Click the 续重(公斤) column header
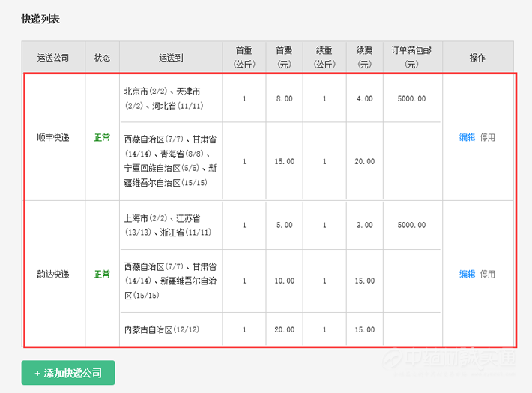Image resolution: width=532 pixels, height=393 pixels. (324, 58)
